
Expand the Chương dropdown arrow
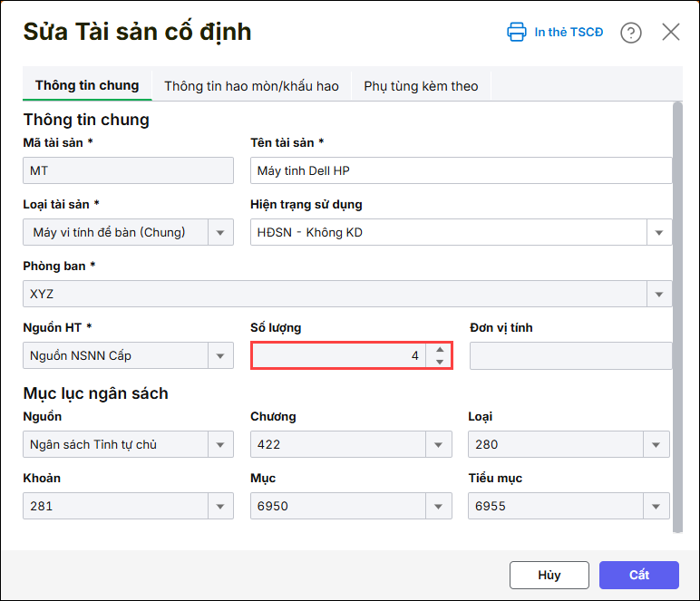coord(440,444)
